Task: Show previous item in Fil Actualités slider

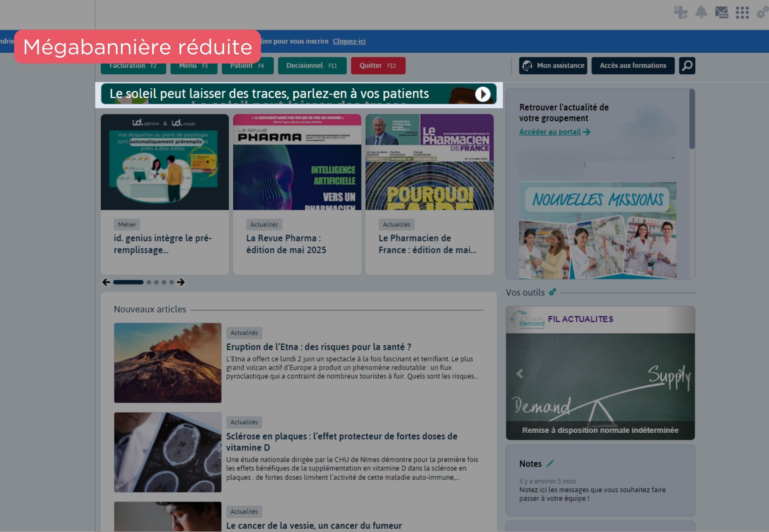Action: coord(519,374)
